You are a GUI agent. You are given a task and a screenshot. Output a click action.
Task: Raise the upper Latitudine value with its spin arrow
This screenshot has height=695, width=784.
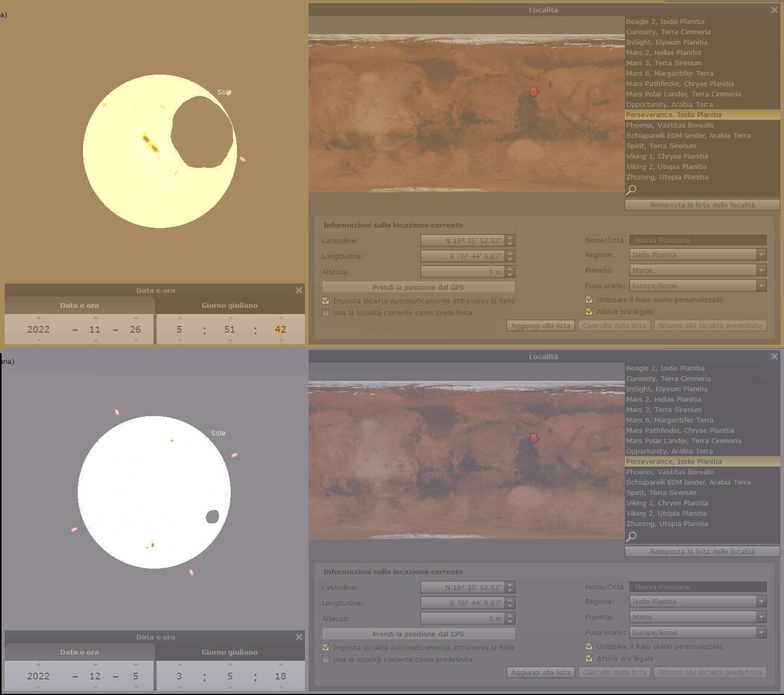(510, 238)
